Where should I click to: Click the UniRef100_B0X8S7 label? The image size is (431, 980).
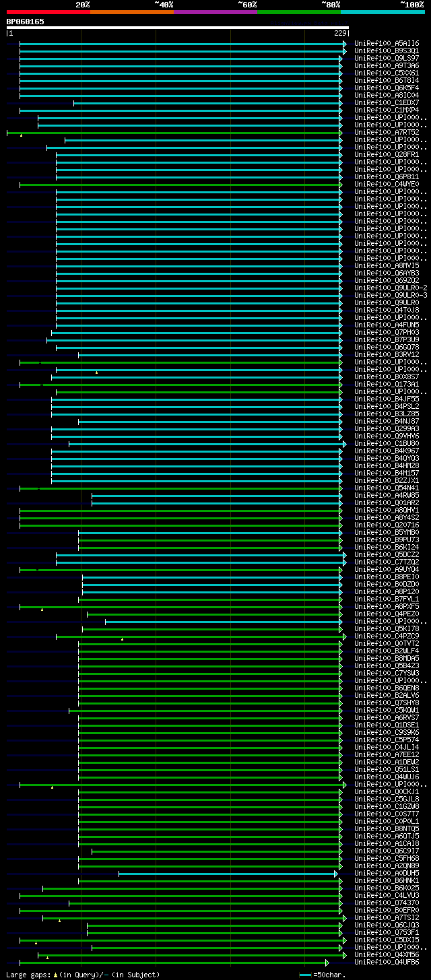[x=387, y=377]
